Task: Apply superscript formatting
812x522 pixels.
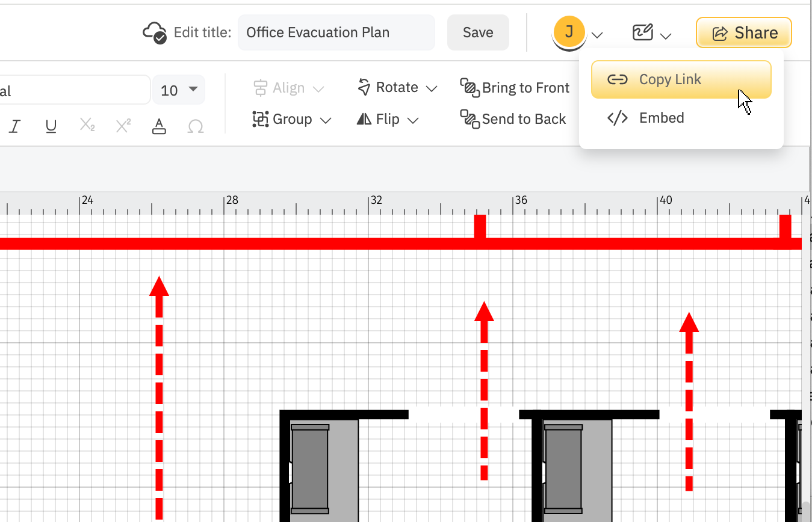Action: coord(123,126)
